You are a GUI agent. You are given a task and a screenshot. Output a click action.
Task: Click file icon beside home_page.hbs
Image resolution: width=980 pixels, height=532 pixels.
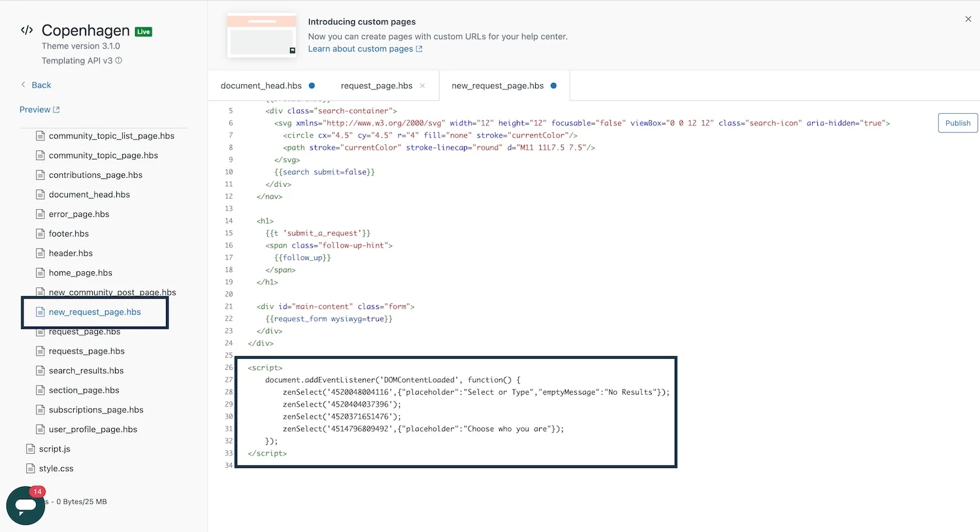point(41,273)
